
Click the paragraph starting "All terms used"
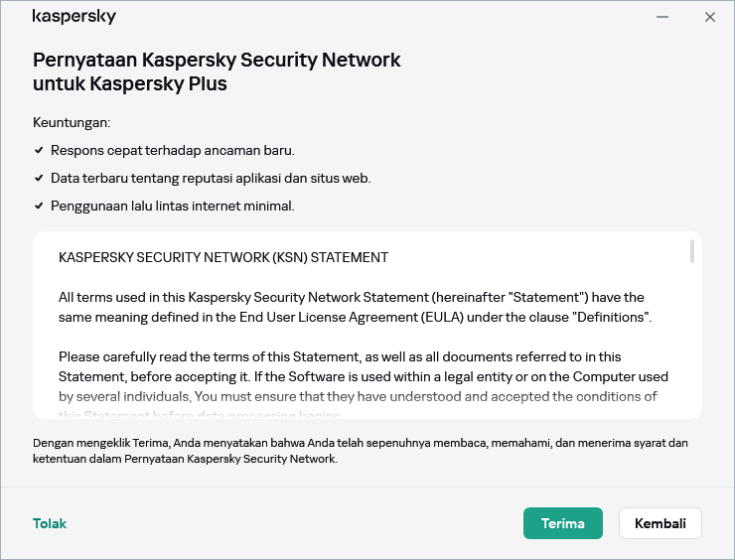point(355,307)
